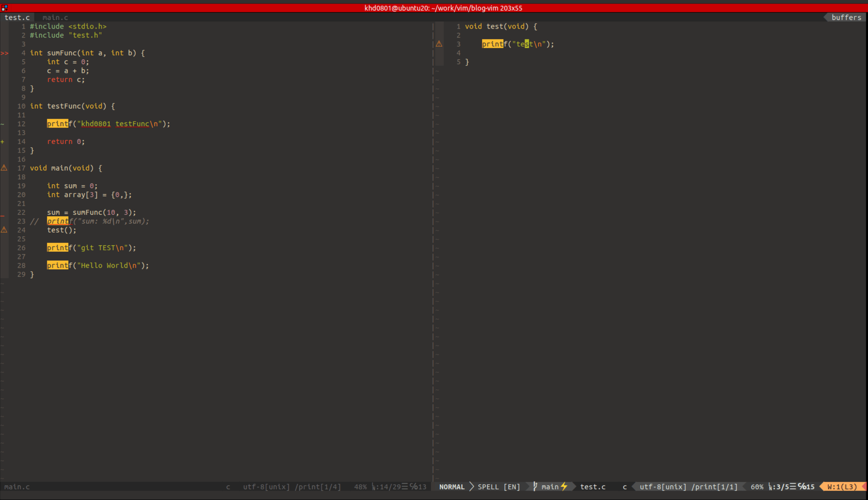Click the 60% file position indicator
This screenshot has height=500, width=868.
tap(757, 487)
